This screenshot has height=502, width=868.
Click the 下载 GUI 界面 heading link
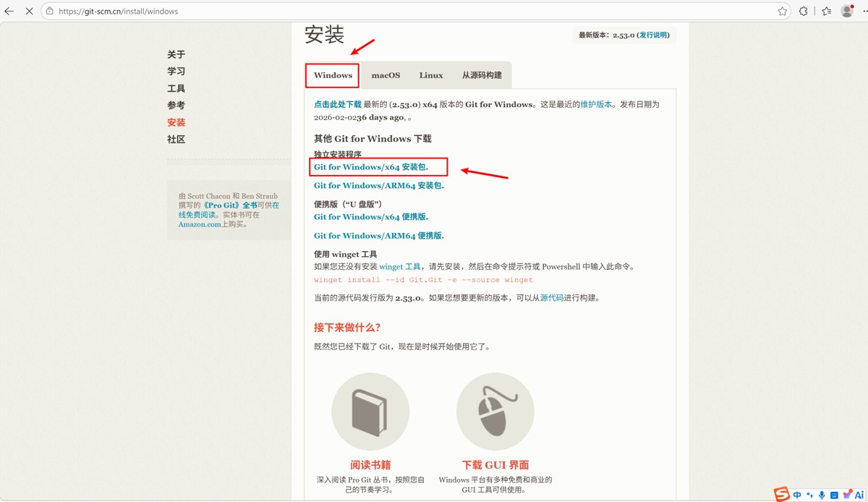tap(495, 465)
